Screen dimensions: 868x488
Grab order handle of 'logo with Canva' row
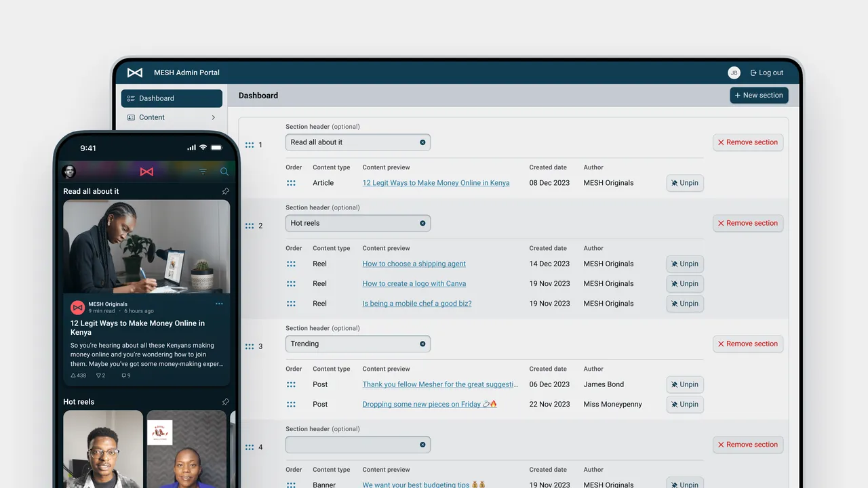click(291, 284)
